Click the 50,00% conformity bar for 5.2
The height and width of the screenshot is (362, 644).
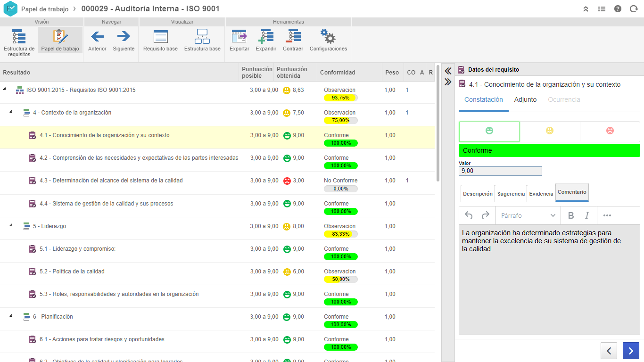click(x=340, y=280)
